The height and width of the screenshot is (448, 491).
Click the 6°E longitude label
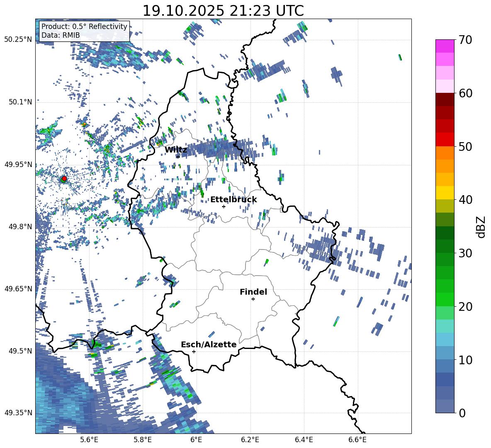[196, 440]
